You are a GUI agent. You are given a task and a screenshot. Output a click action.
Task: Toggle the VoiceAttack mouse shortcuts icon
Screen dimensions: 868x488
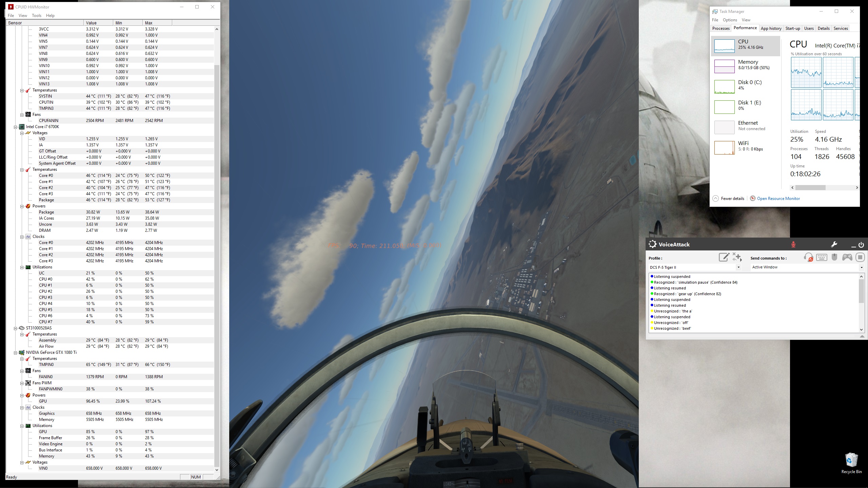point(834,257)
